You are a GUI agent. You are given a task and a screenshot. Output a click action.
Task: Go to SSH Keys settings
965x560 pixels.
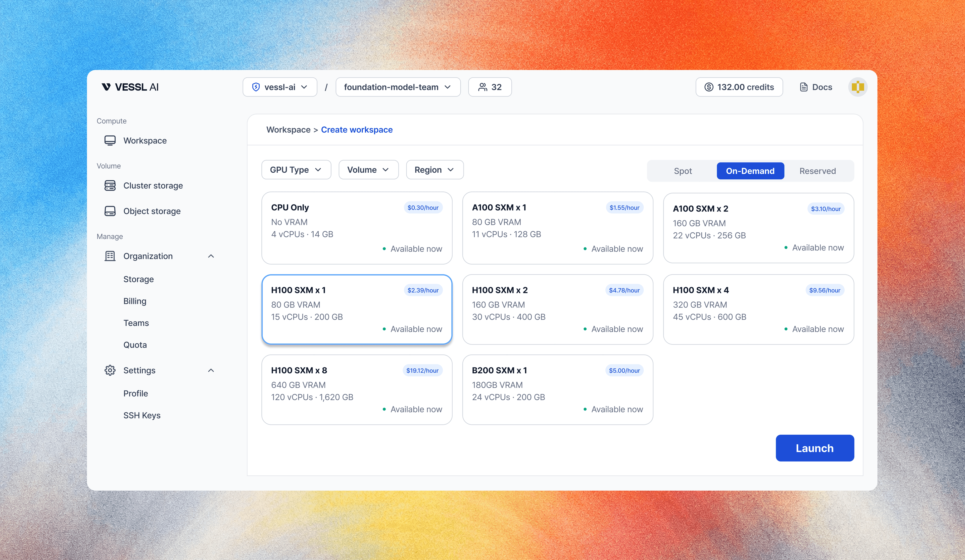point(142,415)
